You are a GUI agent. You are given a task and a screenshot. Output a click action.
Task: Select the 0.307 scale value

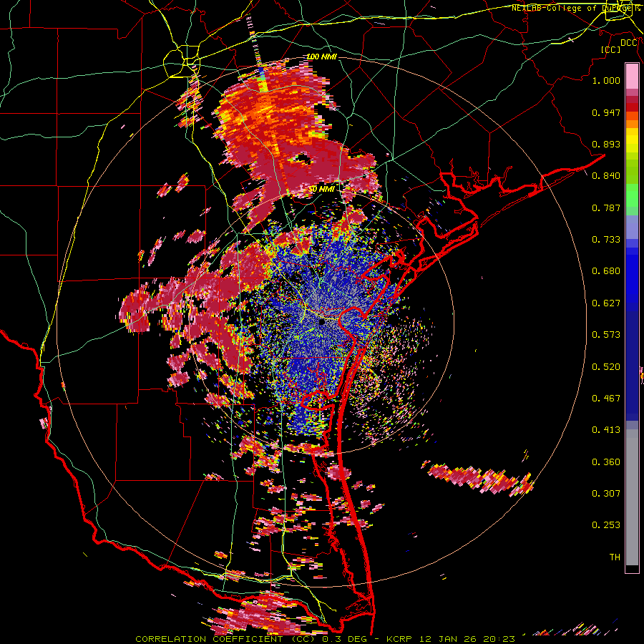pyautogui.click(x=606, y=493)
